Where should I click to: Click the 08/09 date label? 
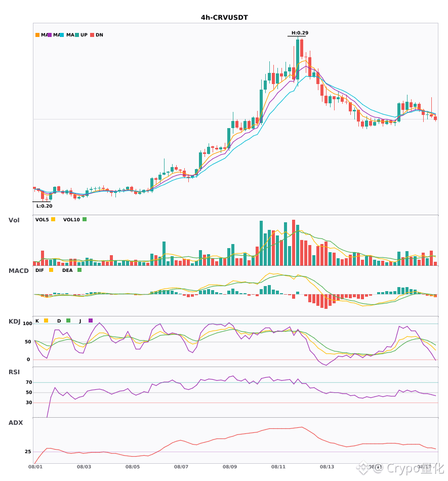230,467
